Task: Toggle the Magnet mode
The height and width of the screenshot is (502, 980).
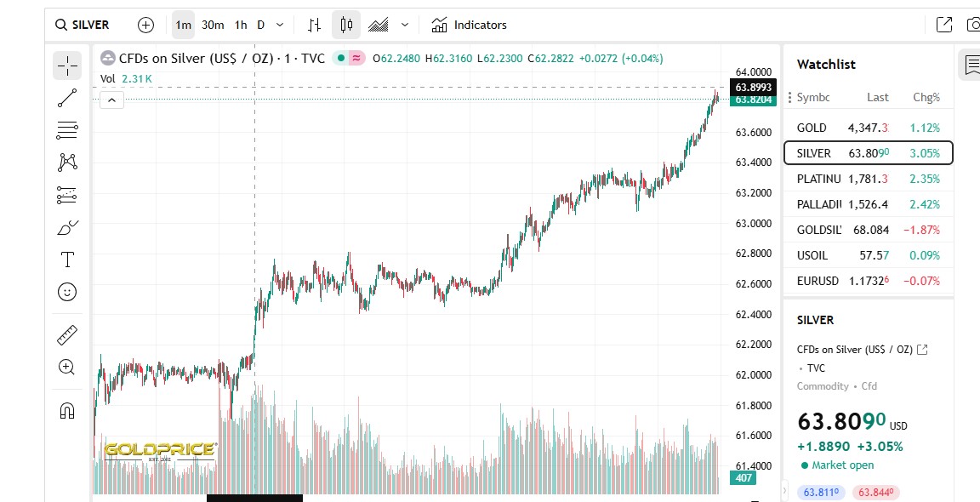Action: 67,411
